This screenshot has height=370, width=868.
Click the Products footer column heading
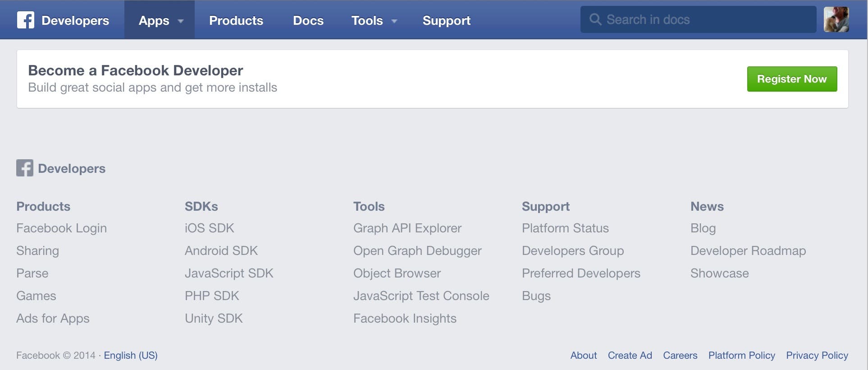(x=43, y=206)
